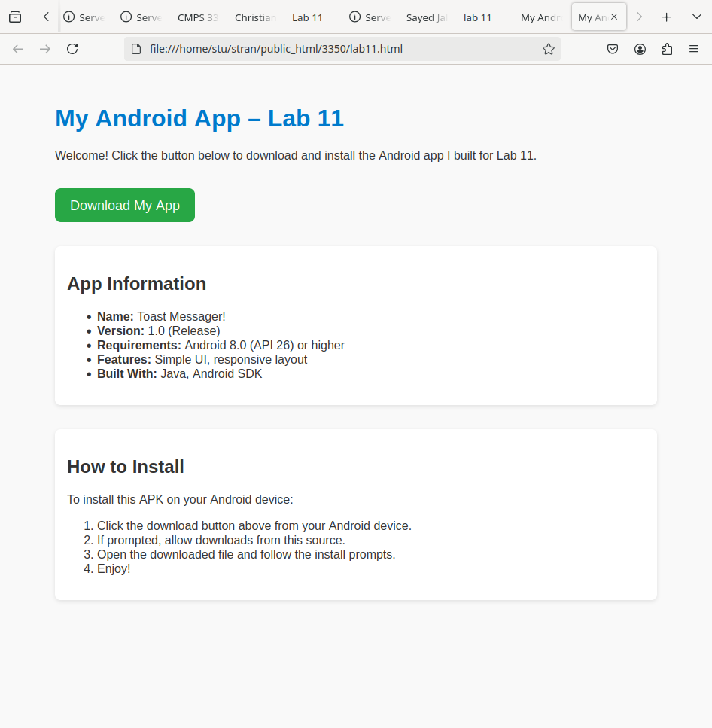Open a new tab with plus icon
The image size is (712, 728).
[x=666, y=17]
